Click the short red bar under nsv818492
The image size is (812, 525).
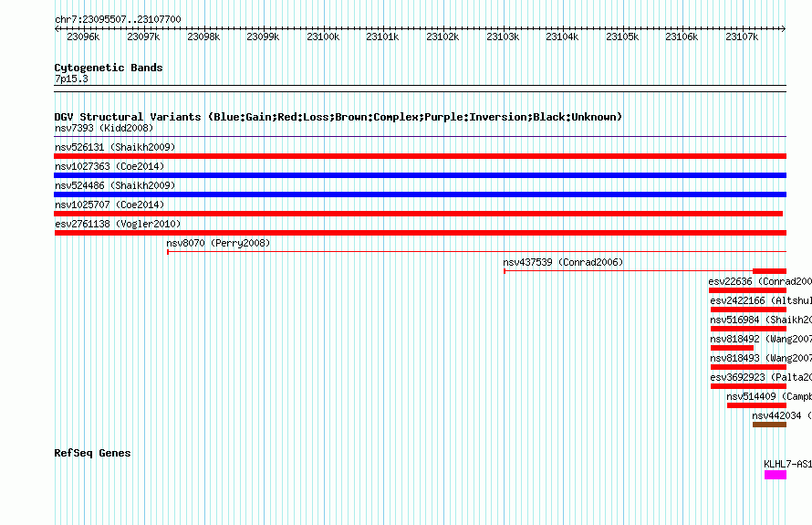click(732, 348)
